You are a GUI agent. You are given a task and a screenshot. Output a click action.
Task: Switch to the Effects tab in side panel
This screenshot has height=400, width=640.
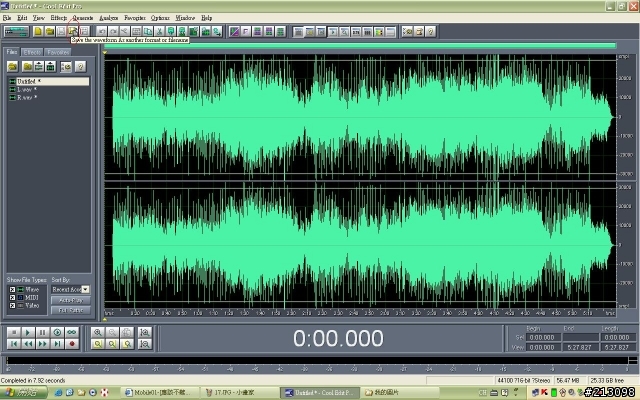click(32, 52)
